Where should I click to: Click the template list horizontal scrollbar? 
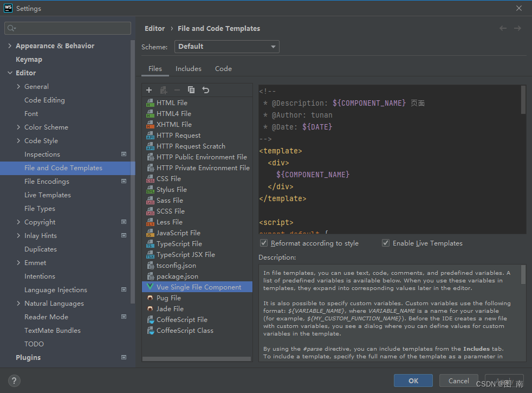(x=197, y=359)
